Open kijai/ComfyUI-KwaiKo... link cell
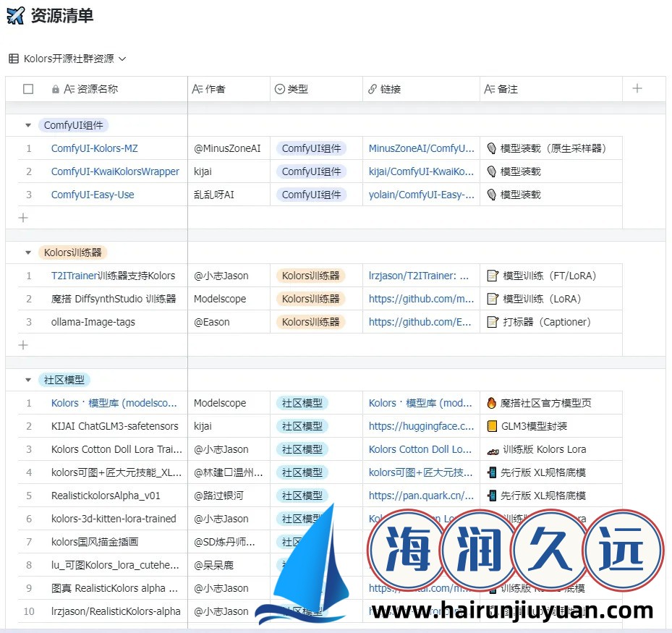This screenshot has height=633, width=672. (x=421, y=171)
